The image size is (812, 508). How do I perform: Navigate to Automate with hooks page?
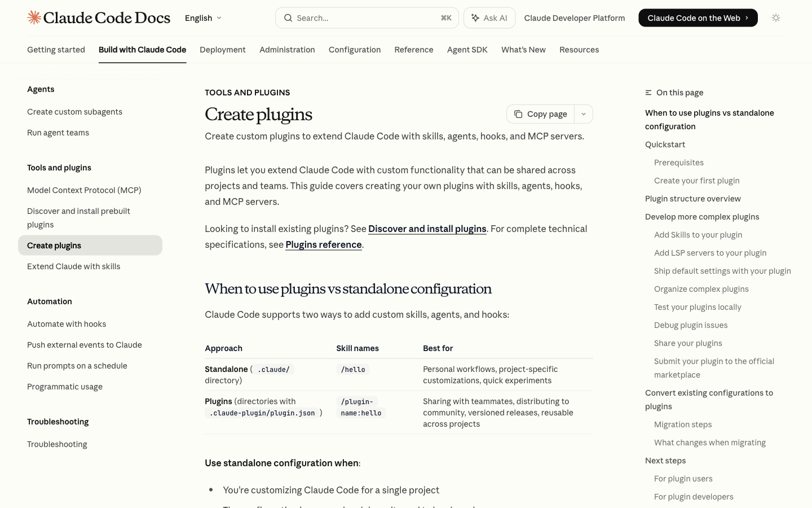point(67,324)
